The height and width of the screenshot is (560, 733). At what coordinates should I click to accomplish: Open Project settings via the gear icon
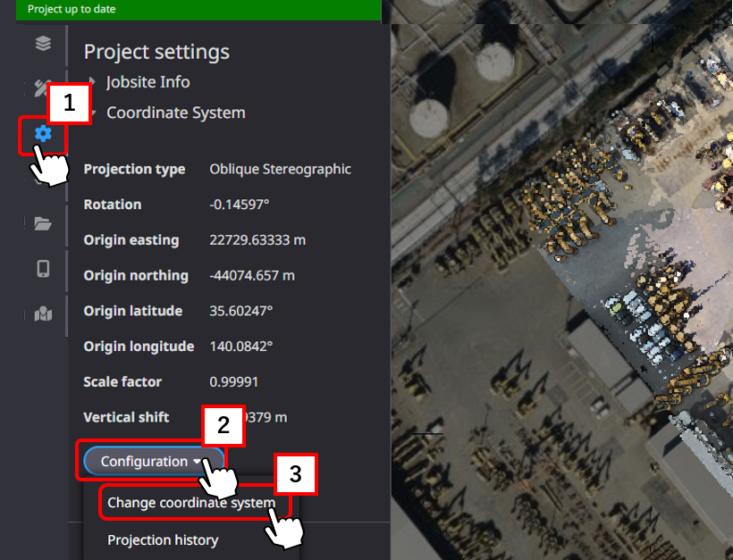[x=43, y=134]
